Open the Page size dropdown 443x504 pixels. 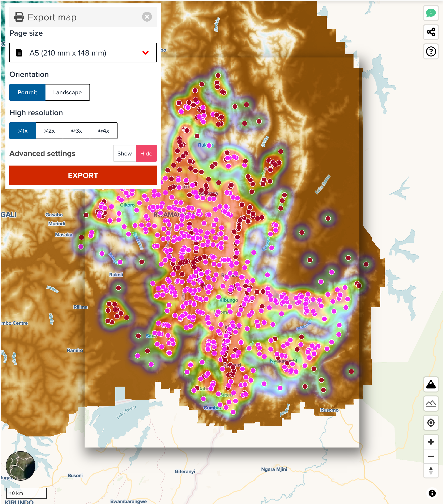[83, 53]
